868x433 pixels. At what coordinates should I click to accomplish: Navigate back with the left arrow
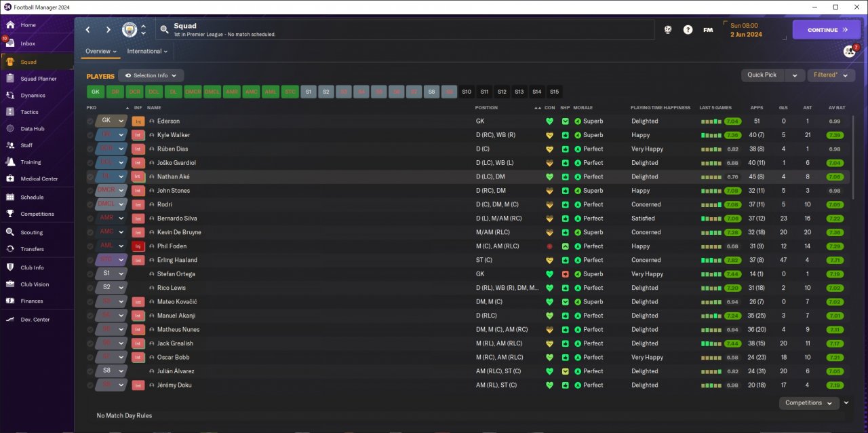[x=88, y=30]
